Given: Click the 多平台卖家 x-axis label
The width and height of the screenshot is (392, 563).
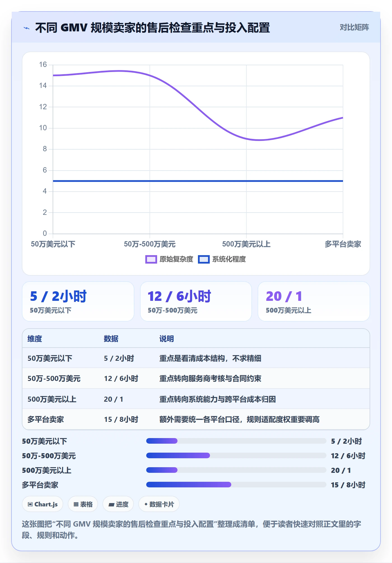Looking at the screenshot, I should coord(343,244).
